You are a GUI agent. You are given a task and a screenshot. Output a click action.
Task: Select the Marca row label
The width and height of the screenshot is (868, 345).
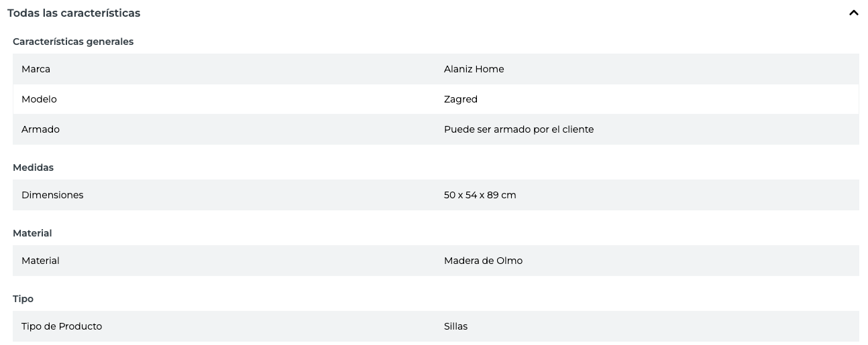pyautogui.click(x=36, y=69)
